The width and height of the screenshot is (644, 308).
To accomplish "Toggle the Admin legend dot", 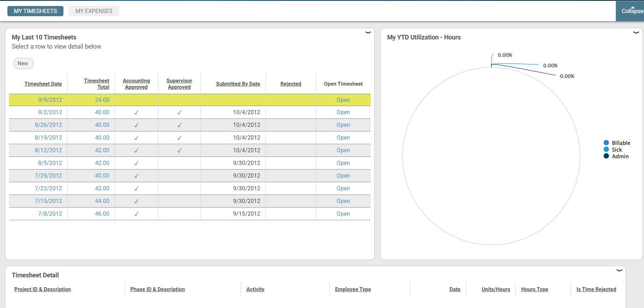I will (x=606, y=156).
